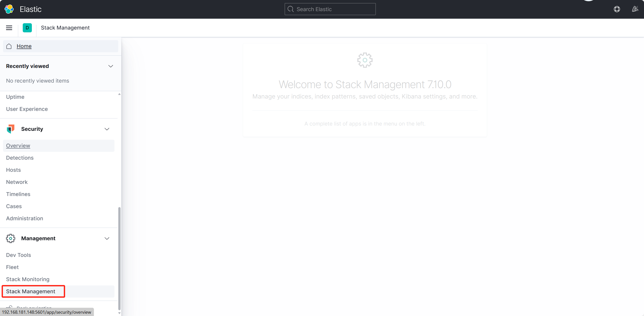Click the Management gear icon
The width and height of the screenshot is (644, 316).
(11, 238)
